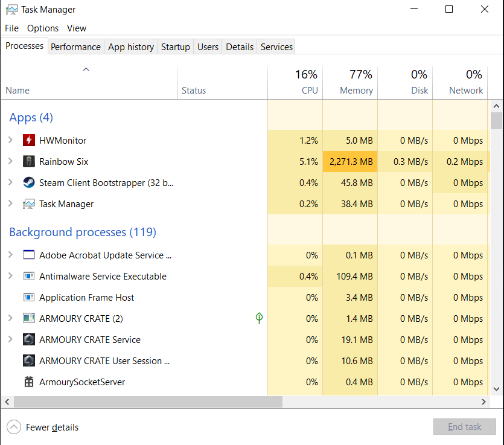Switch to the App history tab
Screen dimensions: 504x445
pos(131,47)
